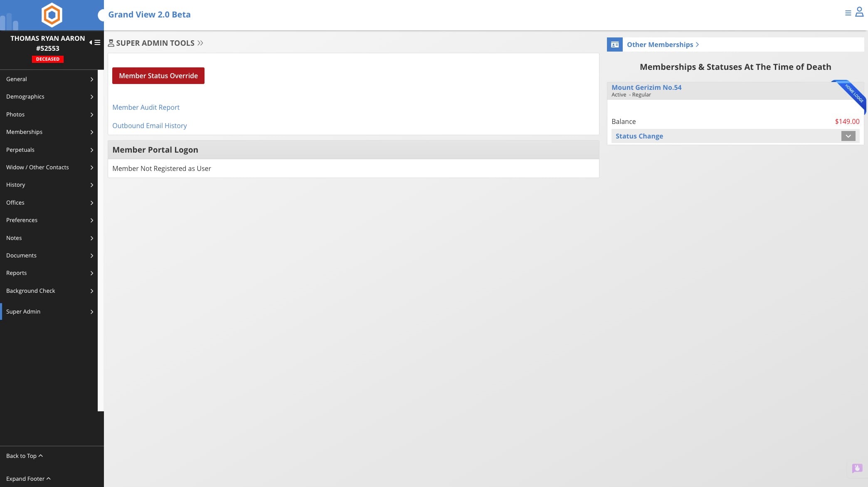The image size is (868, 487).
Task: Open the Notes menu item
Action: coord(49,238)
